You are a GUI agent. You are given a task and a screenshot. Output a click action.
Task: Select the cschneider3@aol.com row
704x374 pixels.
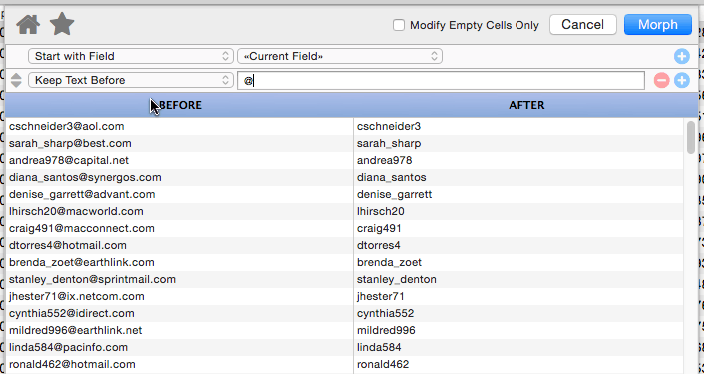tap(345, 126)
